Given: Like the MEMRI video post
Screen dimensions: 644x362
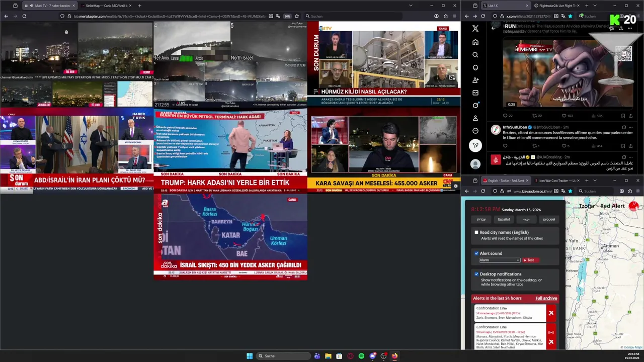Looking at the screenshot, I should click(x=565, y=116).
